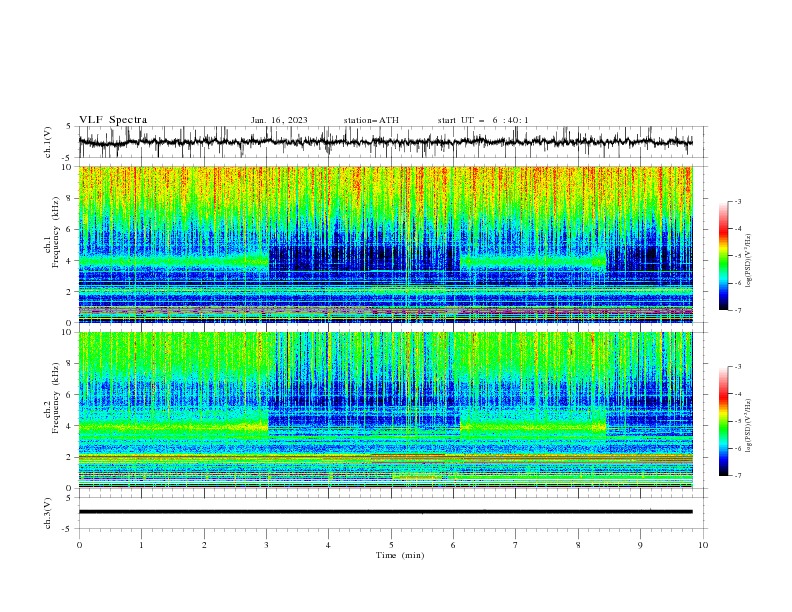Click the ch.2 frequency tick "4"
Image resolution: width=792 pixels, height=612 pixels.
click(x=70, y=426)
